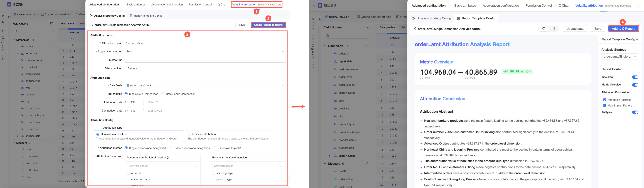
Task: Focus the empty Metric Unit input field
Action: point(205,60)
